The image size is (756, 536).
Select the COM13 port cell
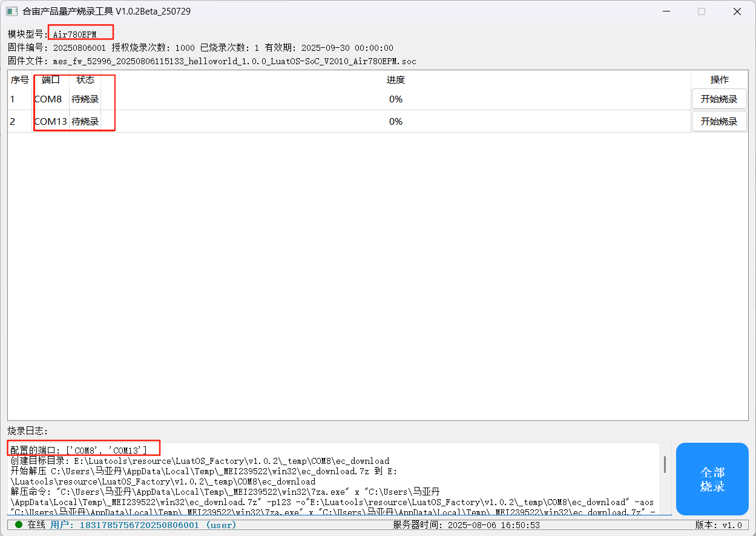[x=51, y=121]
